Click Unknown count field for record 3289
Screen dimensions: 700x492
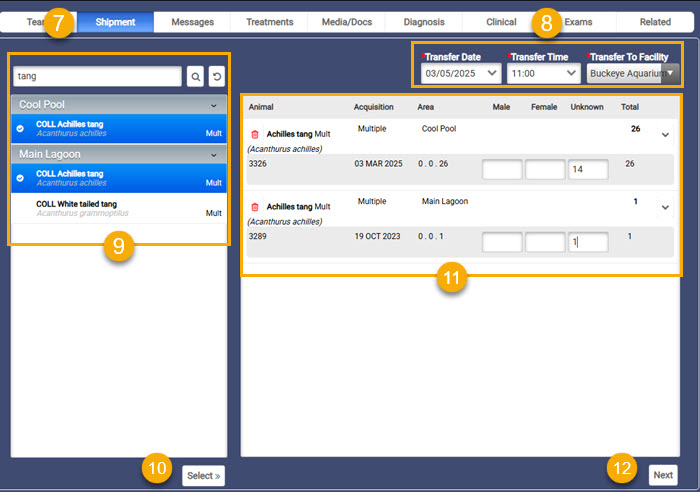coord(588,242)
